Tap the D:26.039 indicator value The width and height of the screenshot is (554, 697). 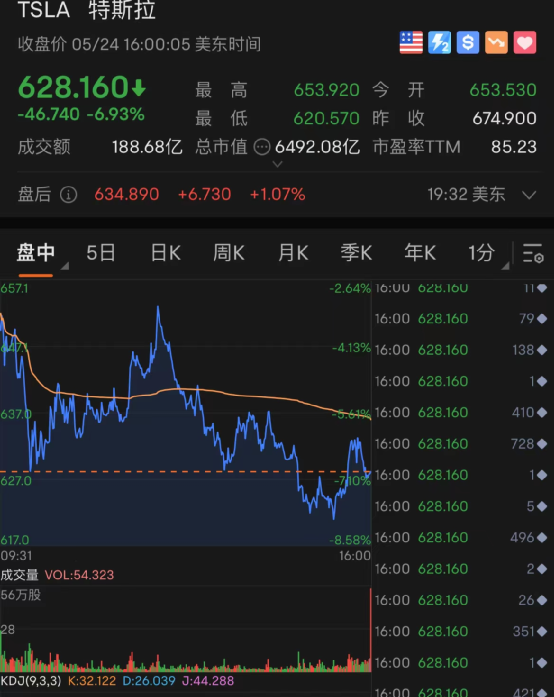(x=149, y=681)
